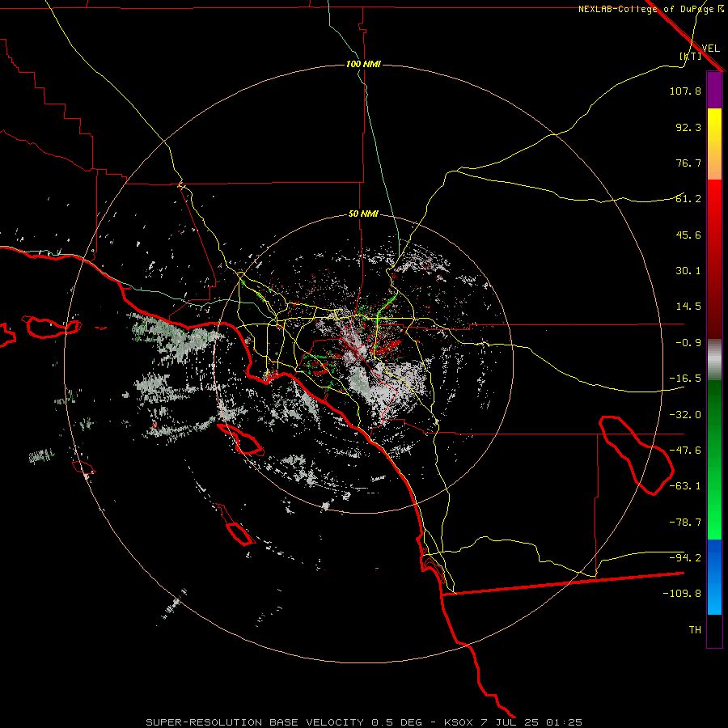Click the -94.2 value on the velocity scale
The image size is (728, 728).
click(x=685, y=558)
